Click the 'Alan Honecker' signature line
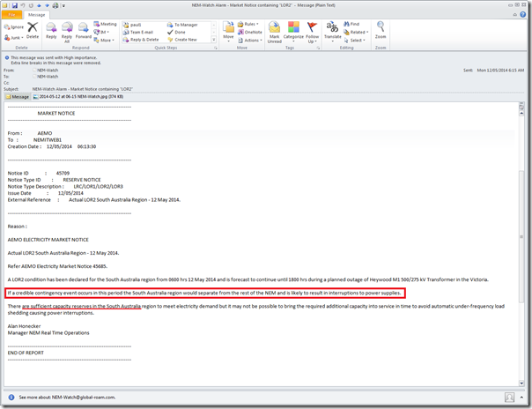Viewport: 532px width, 409px height. tap(24, 326)
